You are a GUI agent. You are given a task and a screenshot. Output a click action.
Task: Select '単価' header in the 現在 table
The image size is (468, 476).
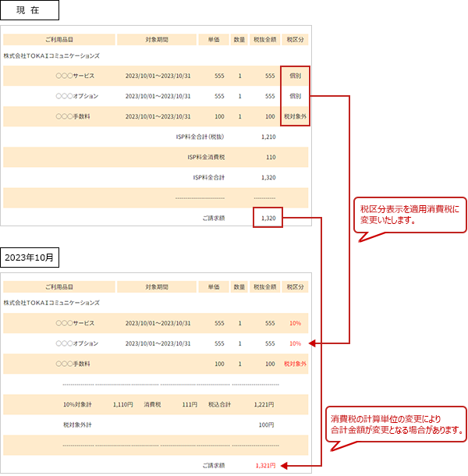(214, 40)
